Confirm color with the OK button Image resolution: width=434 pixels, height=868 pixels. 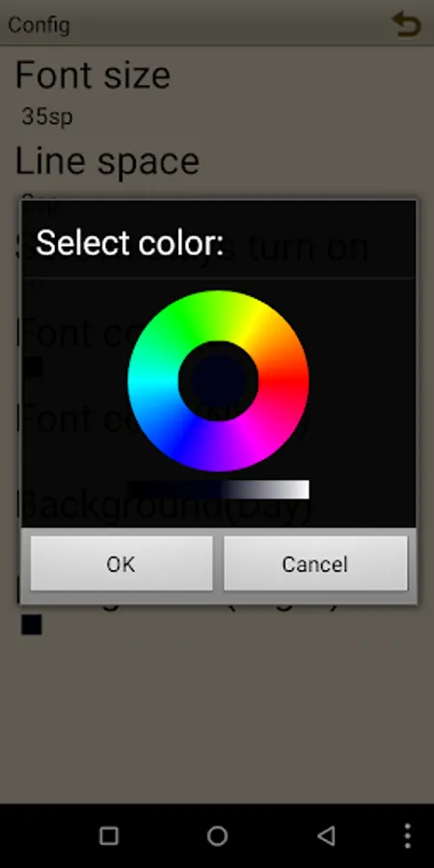point(122,563)
